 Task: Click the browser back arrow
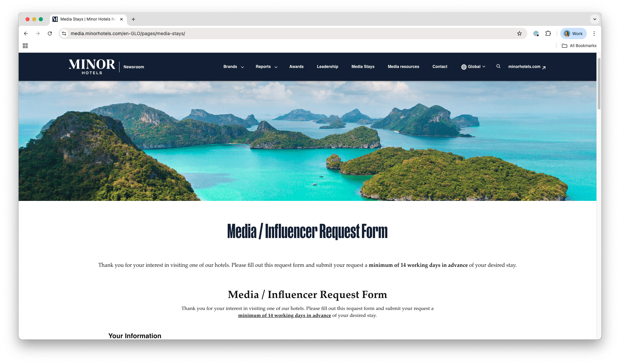26,33
